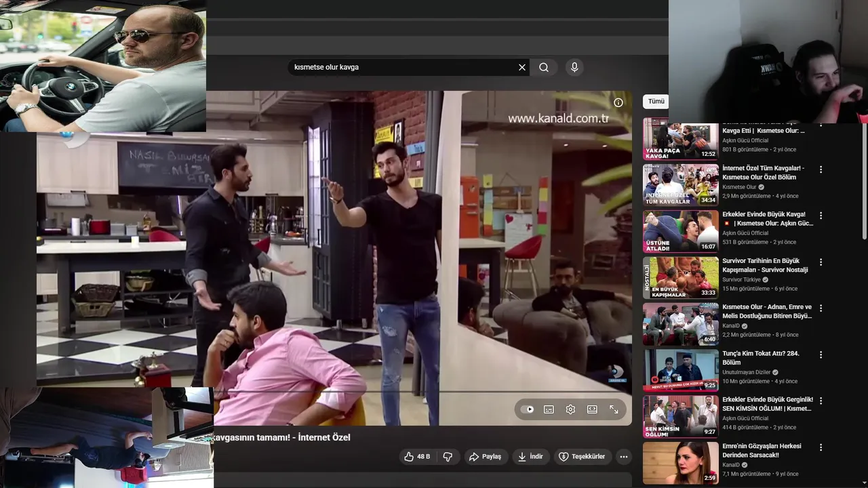The image size is (868, 488).
Task: Open the title 'İnternet Özel Tüm Kavgalar! - Kısmetse Olur Özel Bölüm'
Action: tap(764, 173)
